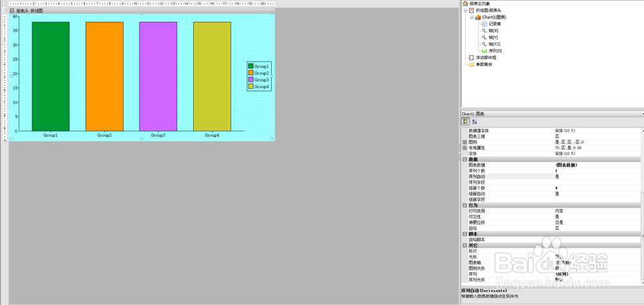The height and width of the screenshot is (305, 644).
Task: Select 报表主对象 root tree item
Action: (x=479, y=4)
